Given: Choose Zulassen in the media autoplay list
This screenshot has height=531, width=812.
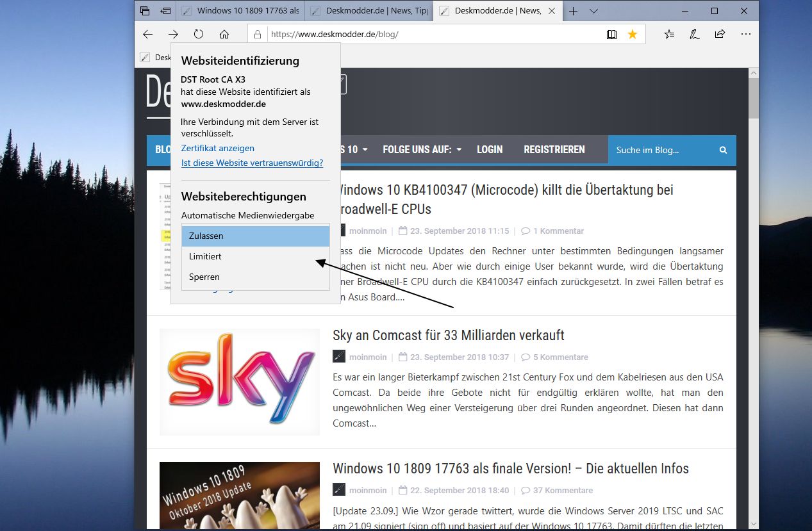Looking at the screenshot, I should pos(256,236).
